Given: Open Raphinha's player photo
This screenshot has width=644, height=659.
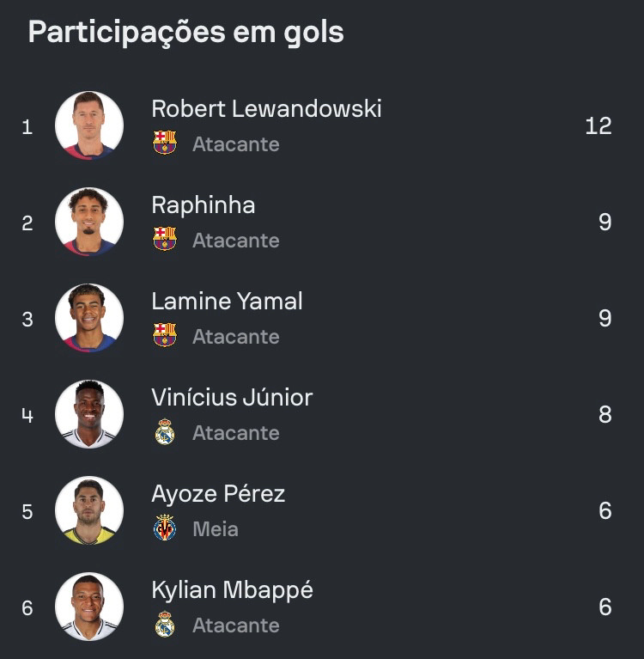Looking at the screenshot, I should (x=89, y=222).
